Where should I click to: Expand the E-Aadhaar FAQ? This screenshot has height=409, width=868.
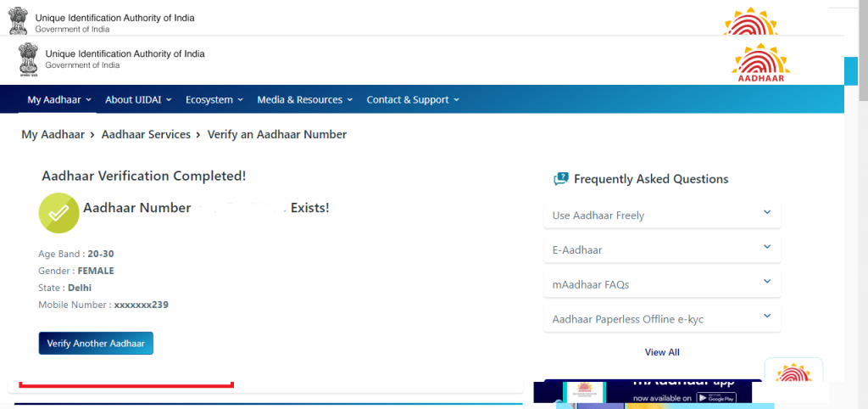663,250
